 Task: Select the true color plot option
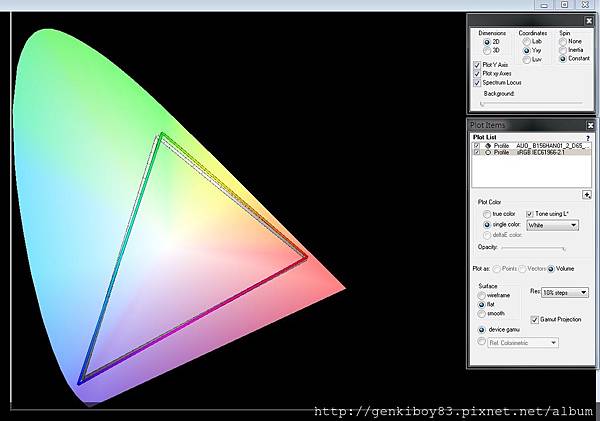(x=487, y=214)
